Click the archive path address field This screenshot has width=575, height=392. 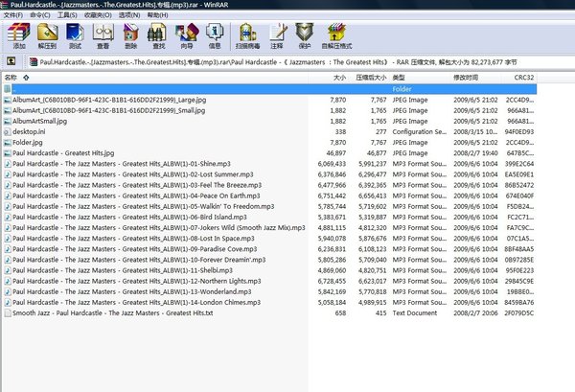[x=301, y=62]
